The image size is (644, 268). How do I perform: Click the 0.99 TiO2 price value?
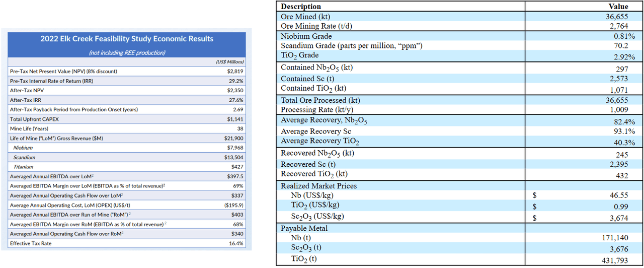[621, 206]
